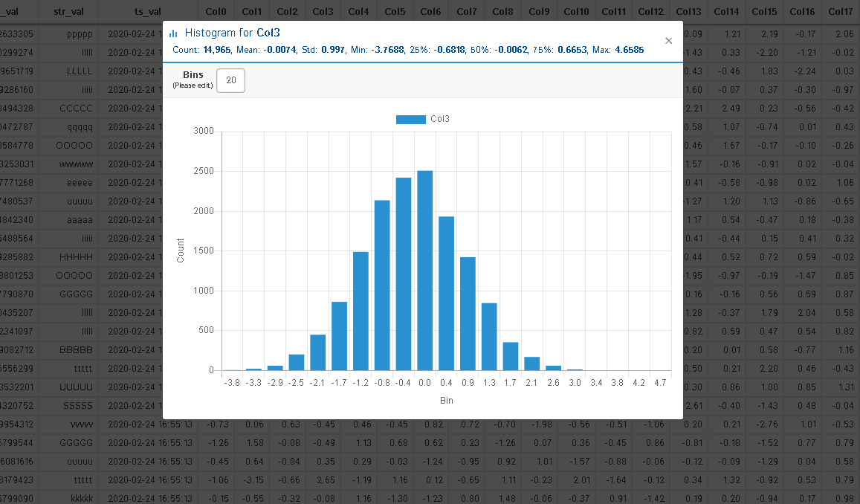Select the histogram bar at bin 1.7

coord(511,357)
